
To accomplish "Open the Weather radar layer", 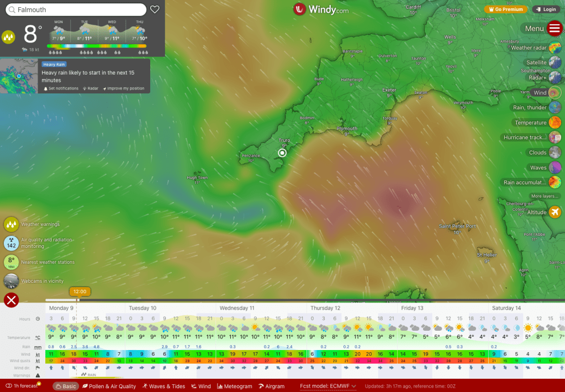I will pos(555,48).
